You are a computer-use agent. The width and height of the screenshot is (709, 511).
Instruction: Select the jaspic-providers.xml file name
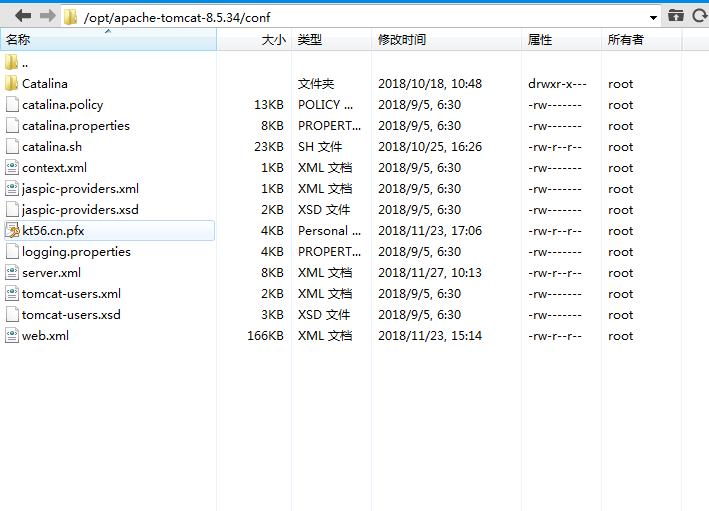(80, 189)
